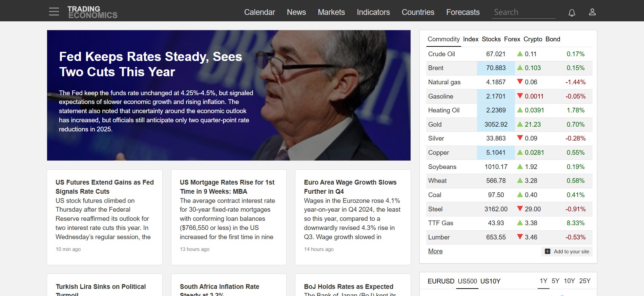Click the More commodities link

click(435, 251)
